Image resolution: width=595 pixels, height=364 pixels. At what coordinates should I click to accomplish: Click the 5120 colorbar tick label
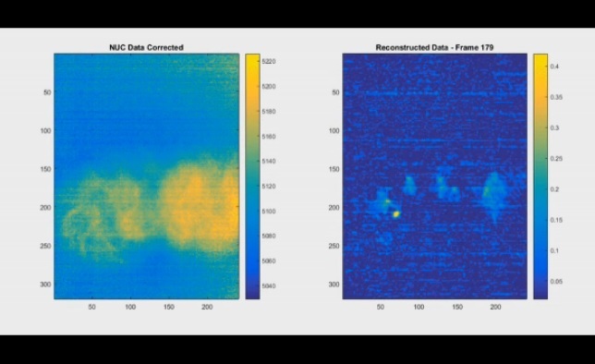(269, 186)
